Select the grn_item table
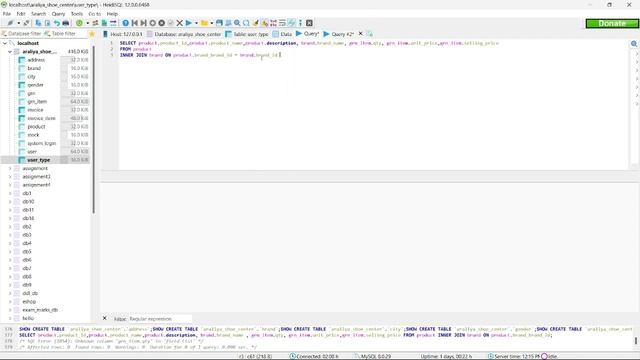The height and width of the screenshot is (360, 640). coord(37,102)
